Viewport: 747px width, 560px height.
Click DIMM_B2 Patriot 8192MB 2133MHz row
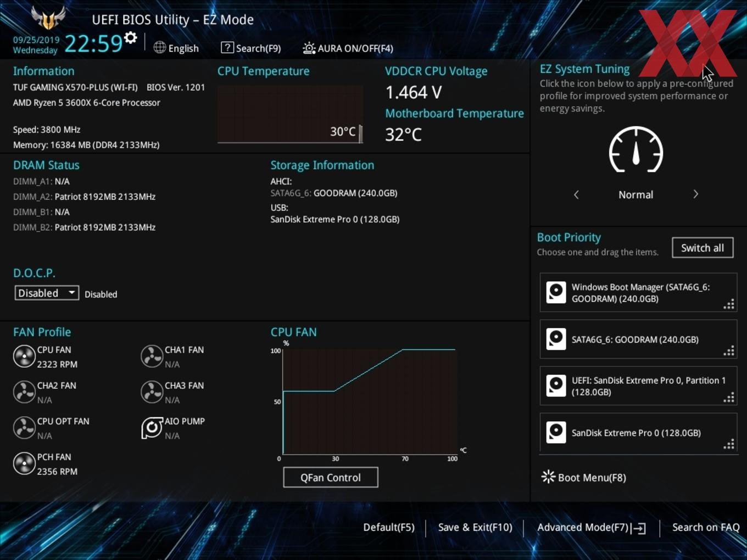pos(85,227)
